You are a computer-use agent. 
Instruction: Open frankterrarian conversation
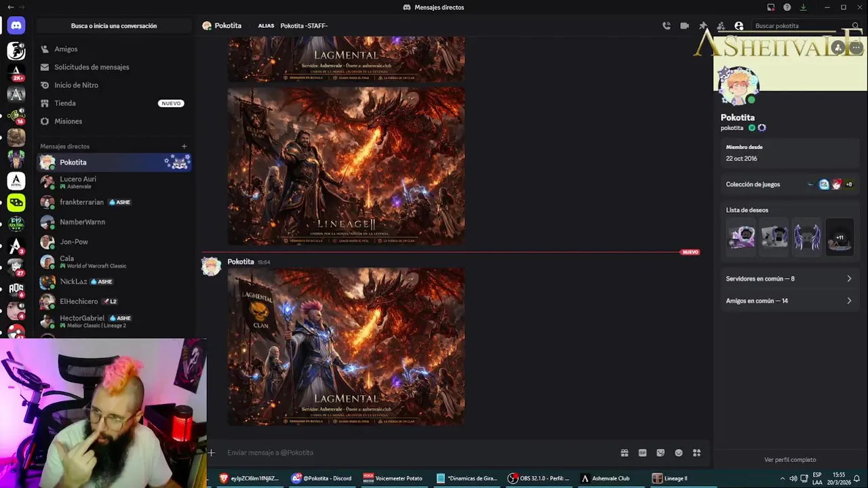click(114, 202)
